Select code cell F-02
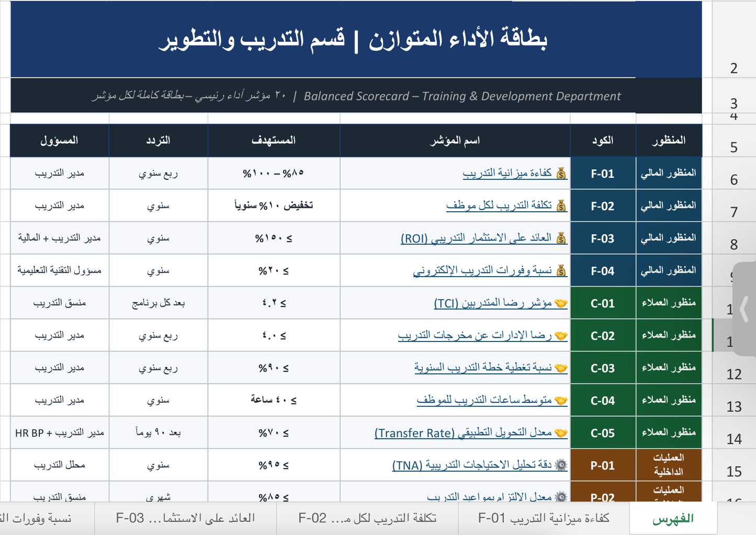This screenshot has width=756, height=535. pos(603,206)
